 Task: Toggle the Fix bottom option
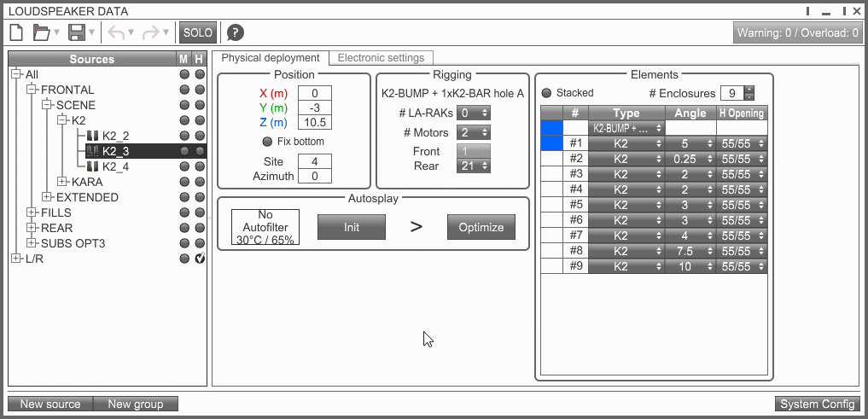click(x=267, y=142)
